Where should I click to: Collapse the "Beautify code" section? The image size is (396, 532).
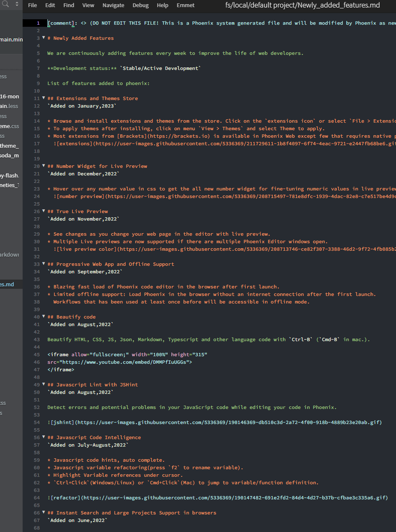(44, 316)
